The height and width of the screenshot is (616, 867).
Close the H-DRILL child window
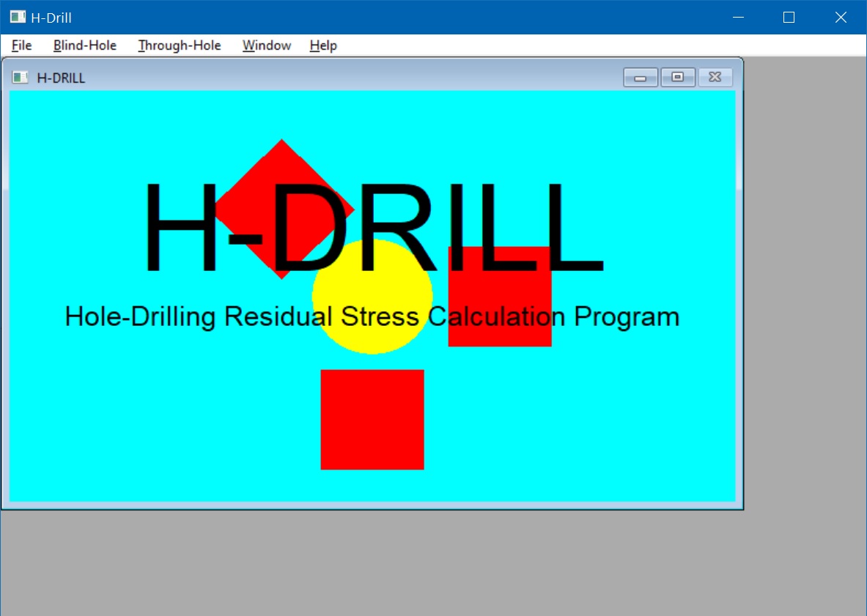point(715,78)
